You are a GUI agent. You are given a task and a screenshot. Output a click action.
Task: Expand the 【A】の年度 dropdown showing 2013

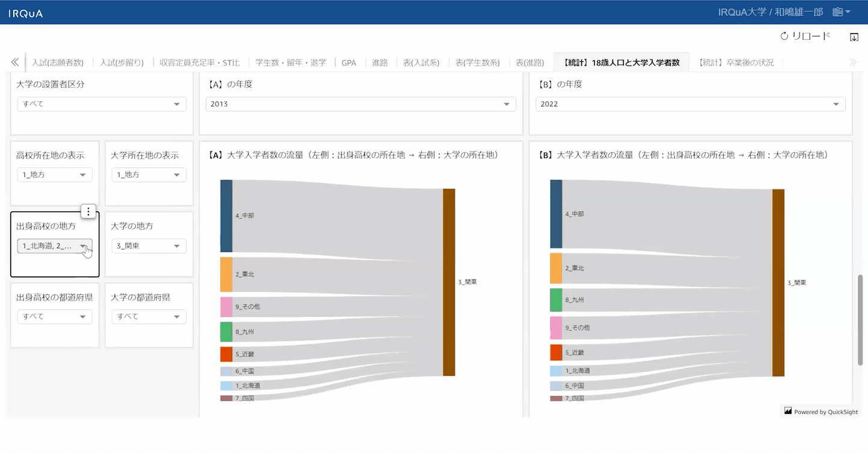(361, 104)
